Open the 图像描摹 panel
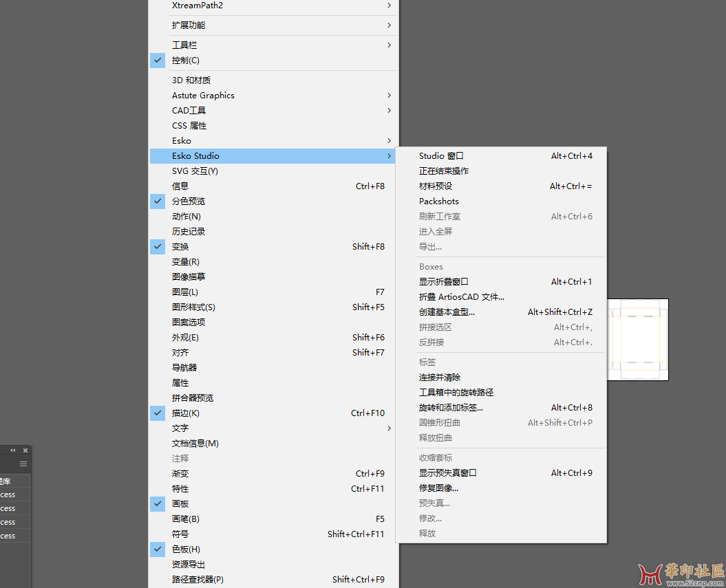This screenshot has width=726, height=588. click(x=273, y=276)
